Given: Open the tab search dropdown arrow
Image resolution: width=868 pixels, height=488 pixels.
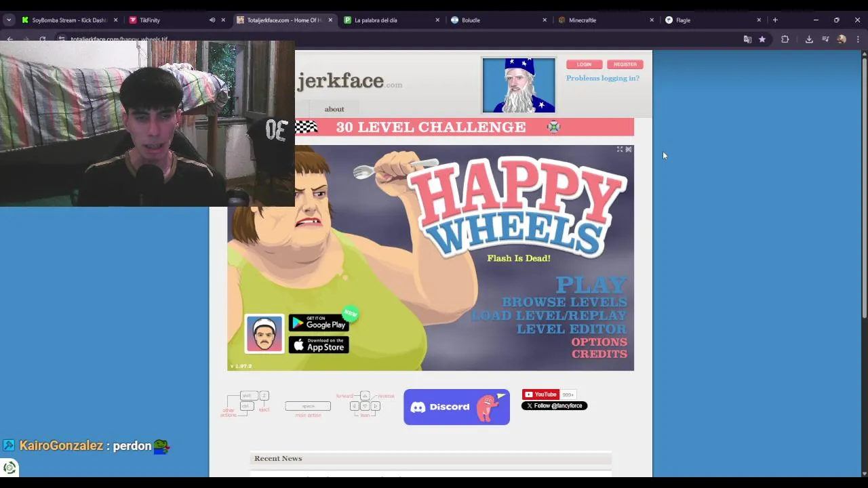Looking at the screenshot, I should tap(9, 20).
